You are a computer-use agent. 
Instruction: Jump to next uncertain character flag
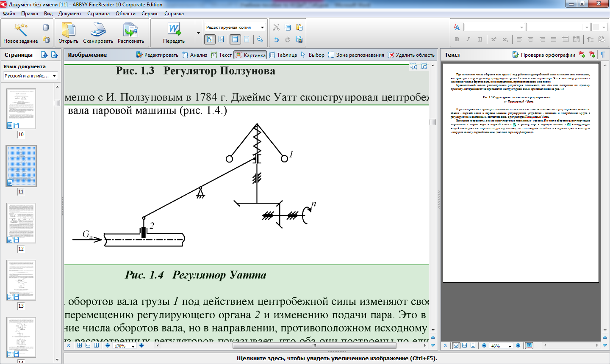point(582,55)
